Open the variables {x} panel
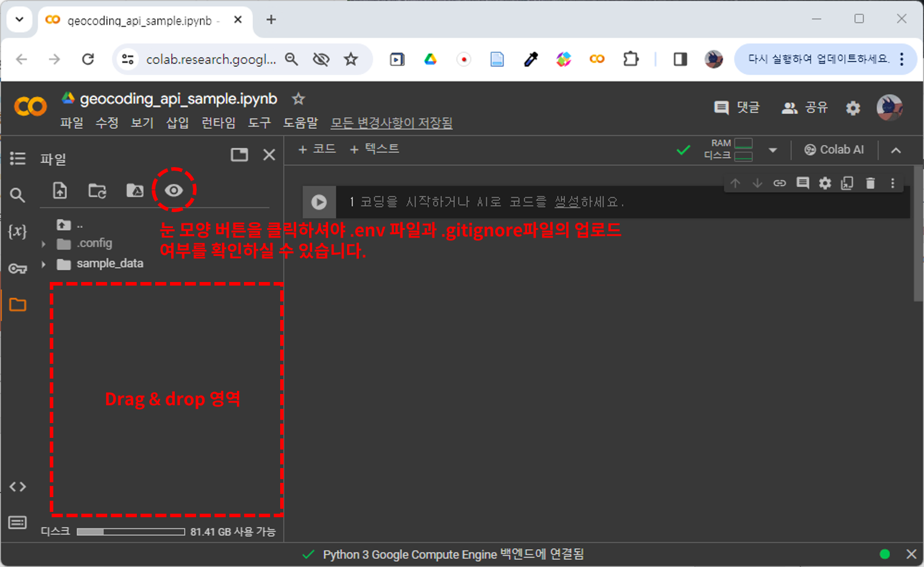This screenshot has width=924, height=567. [x=18, y=231]
